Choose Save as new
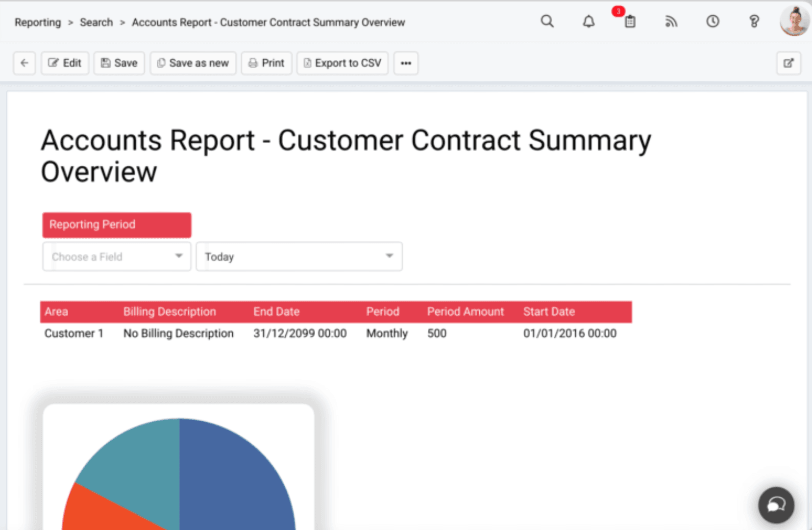This screenshot has height=530, width=812. click(193, 63)
